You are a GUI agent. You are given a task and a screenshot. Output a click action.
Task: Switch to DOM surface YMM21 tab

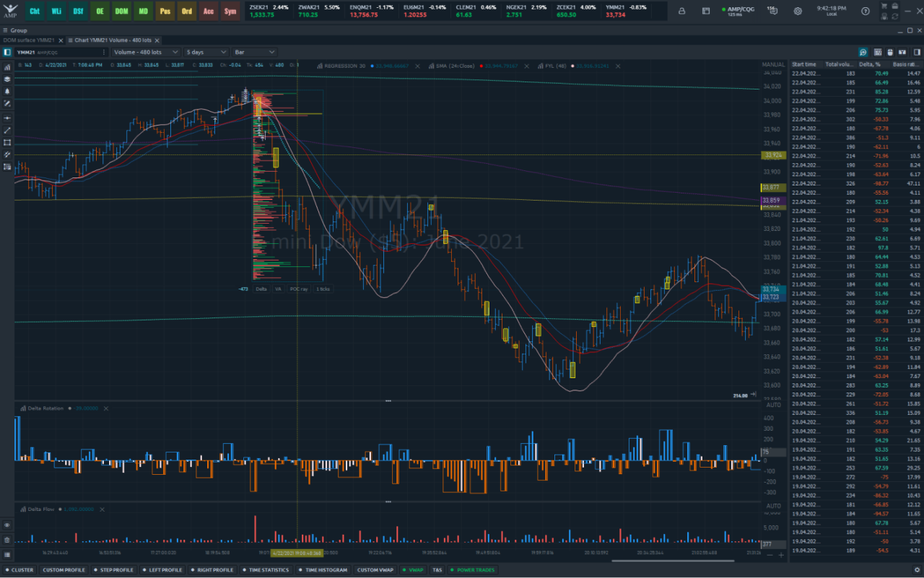point(29,40)
